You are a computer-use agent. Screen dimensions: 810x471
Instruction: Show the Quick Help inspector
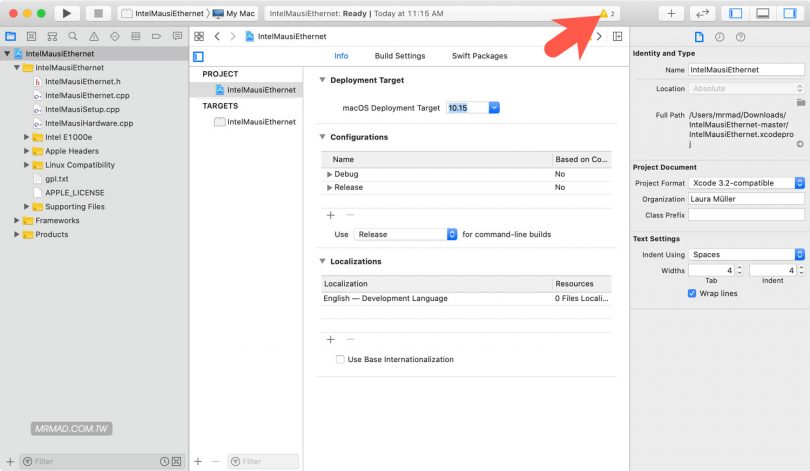pos(740,37)
